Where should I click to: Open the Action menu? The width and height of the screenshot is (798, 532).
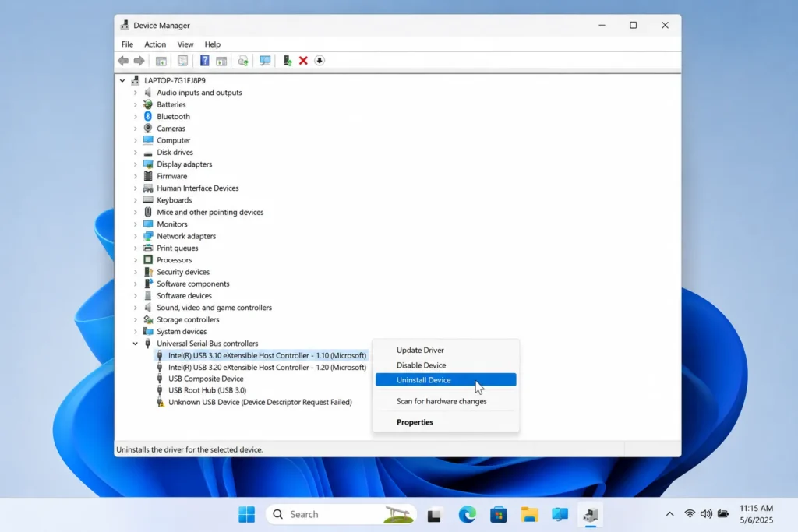click(x=155, y=44)
